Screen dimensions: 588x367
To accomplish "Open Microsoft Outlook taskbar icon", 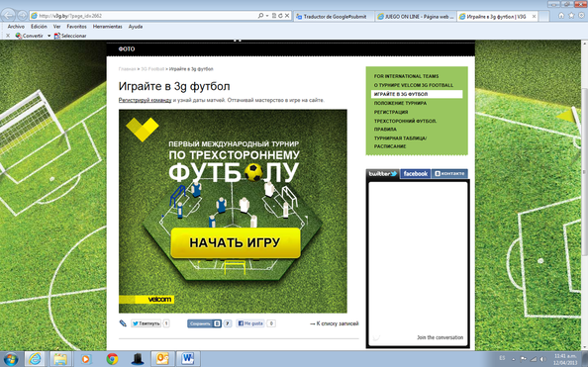I will coord(162,359).
